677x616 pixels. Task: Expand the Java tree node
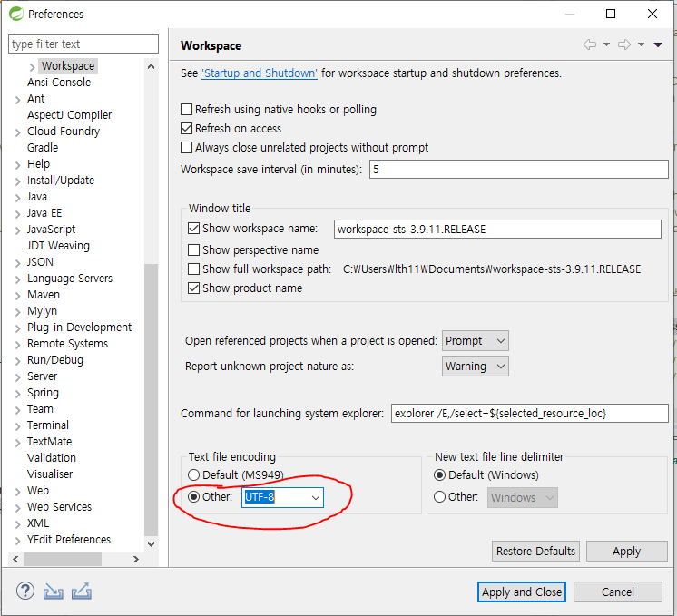(x=18, y=198)
